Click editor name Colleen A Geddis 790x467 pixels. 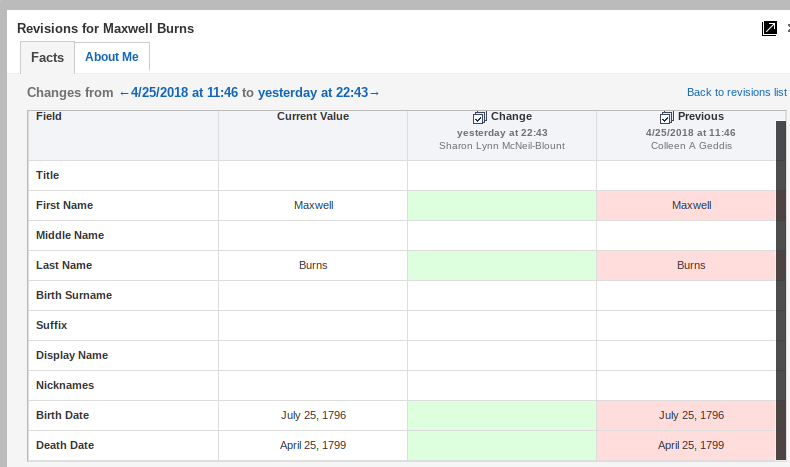(x=690, y=146)
